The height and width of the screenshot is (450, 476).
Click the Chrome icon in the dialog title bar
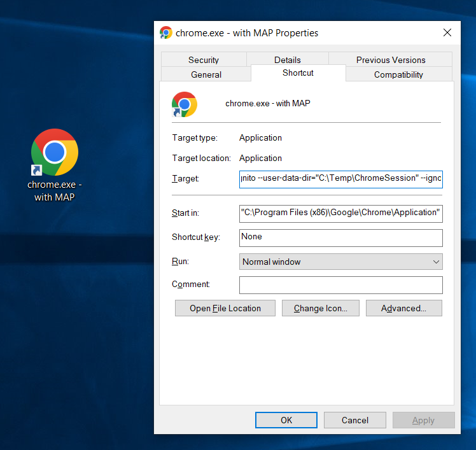point(166,33)
